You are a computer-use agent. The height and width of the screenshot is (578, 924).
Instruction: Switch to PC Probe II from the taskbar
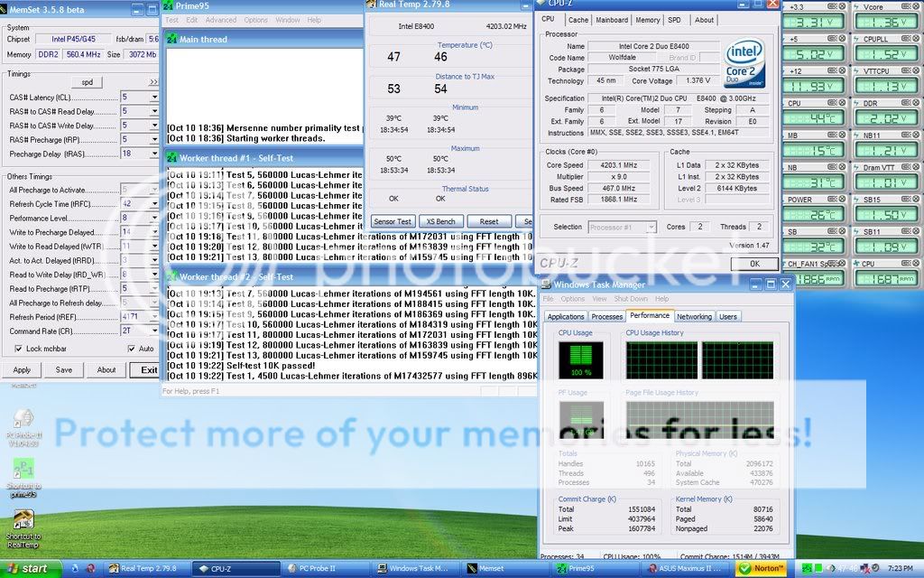[x=325, y=569]
